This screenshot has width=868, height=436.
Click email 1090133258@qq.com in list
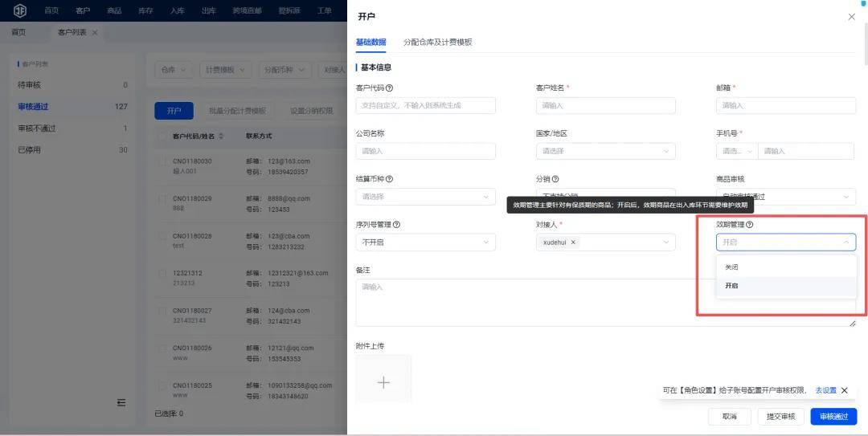(x=300, y=385)
